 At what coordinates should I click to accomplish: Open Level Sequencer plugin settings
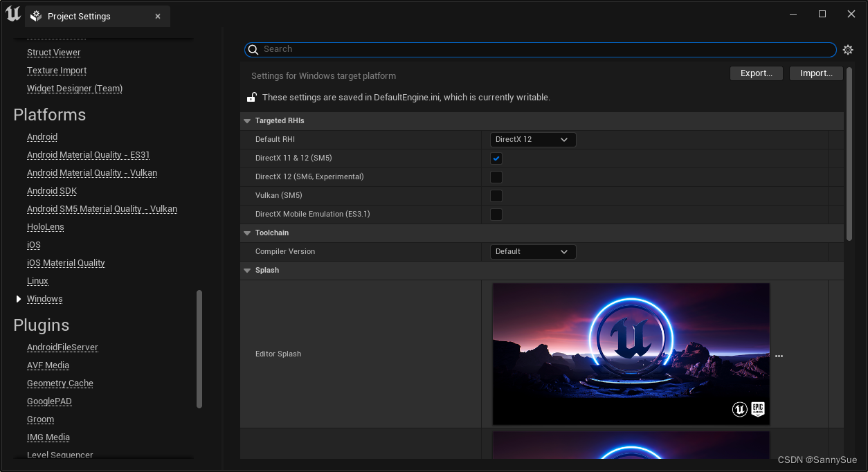pyautogui.click(x=60, y=455)
